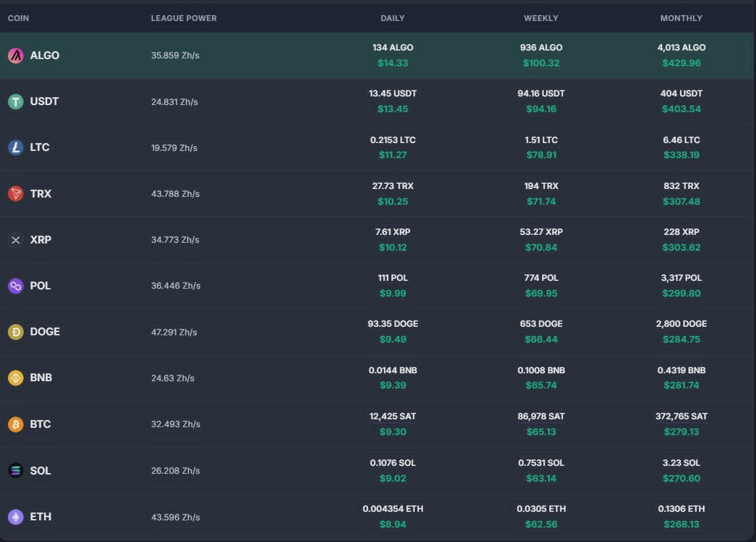Sort by the WEEKLY column header
Image resolution: width=756 pixels, height=542 pixels.
[541, 18]
